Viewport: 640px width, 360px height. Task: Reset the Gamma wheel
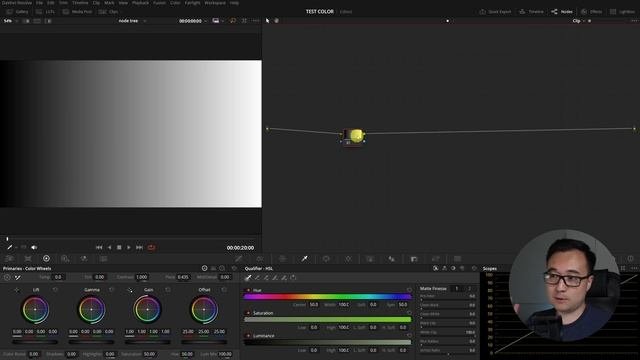click(x=111, y=289)
